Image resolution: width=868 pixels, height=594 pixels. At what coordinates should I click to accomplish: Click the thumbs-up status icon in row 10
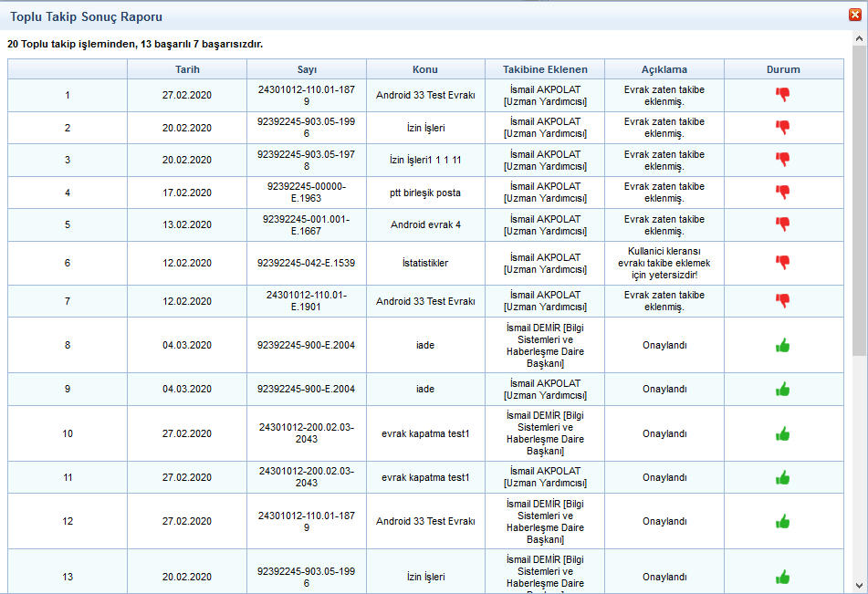tap(782, 433)
